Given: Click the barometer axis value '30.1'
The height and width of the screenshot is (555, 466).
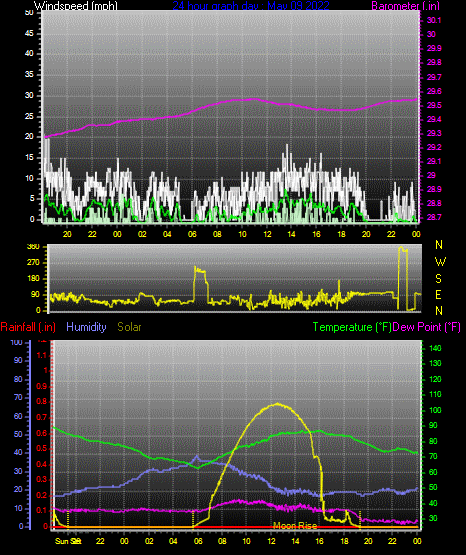Looking at the screenshot, I should tap(434, 20).
